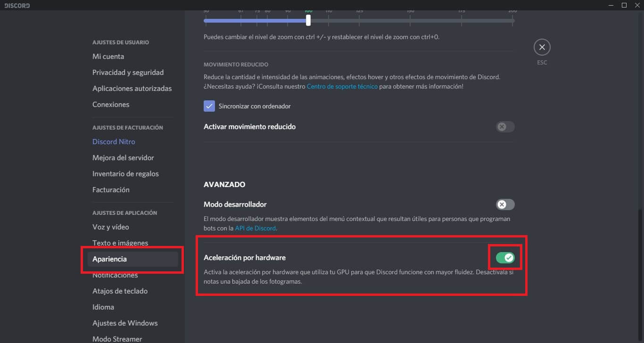The width and height of the screenshot is (644, 343).
Task: Maximize the Discord window
Action: tap(624, 5)
